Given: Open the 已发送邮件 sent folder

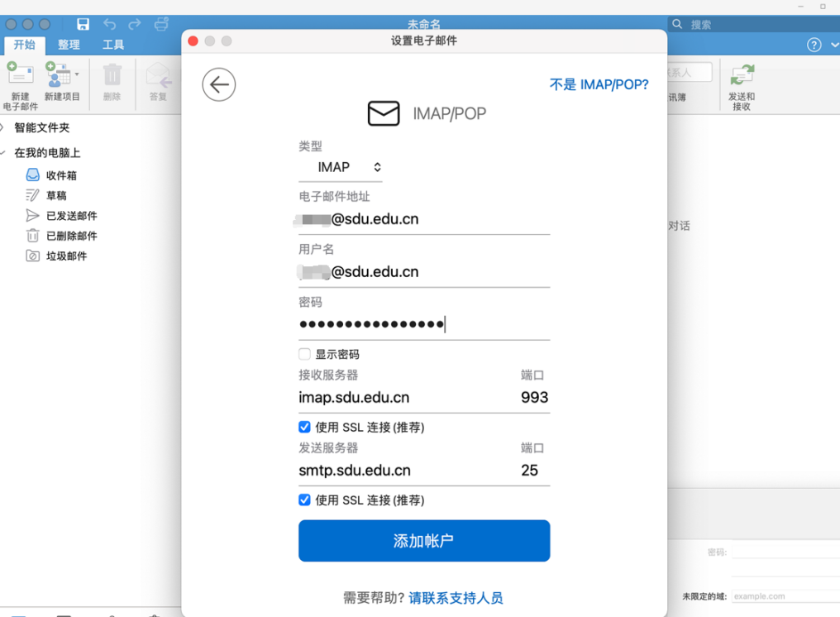Looking at the screenshot, I should pos(62,216).
